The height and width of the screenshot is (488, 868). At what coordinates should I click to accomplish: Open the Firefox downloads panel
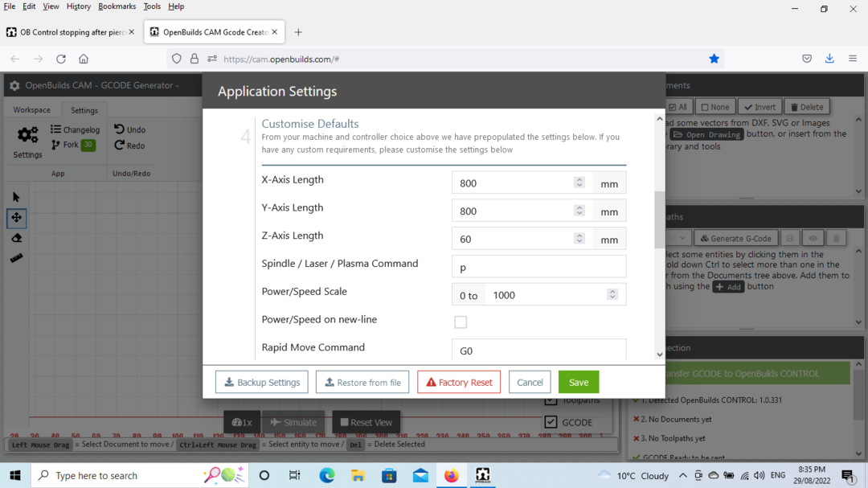[x=829, y=59]
